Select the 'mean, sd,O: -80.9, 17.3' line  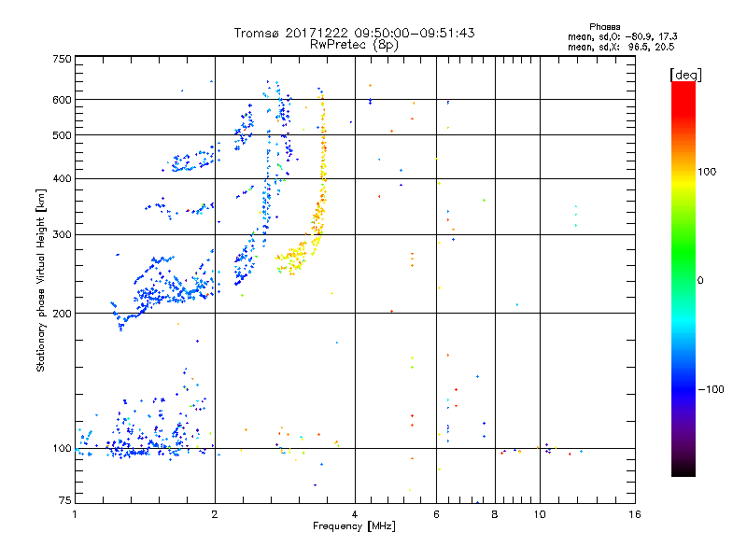click(622, 36)
